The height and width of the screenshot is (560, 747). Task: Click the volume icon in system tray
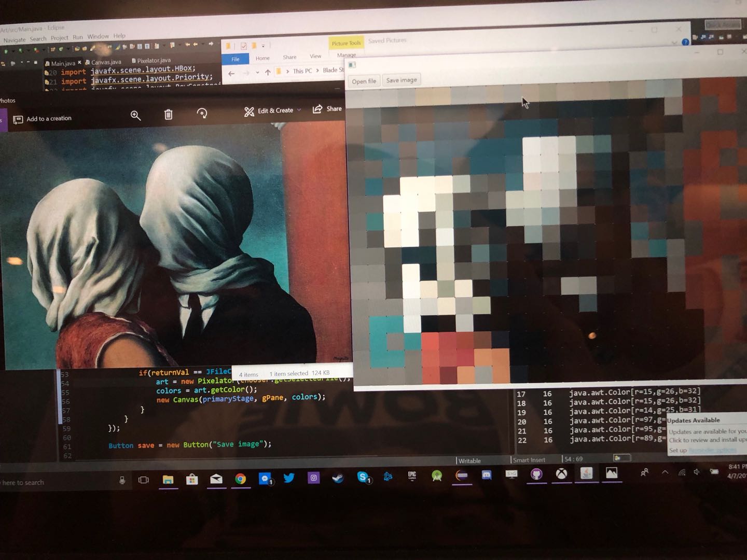[x=696, y=471]
